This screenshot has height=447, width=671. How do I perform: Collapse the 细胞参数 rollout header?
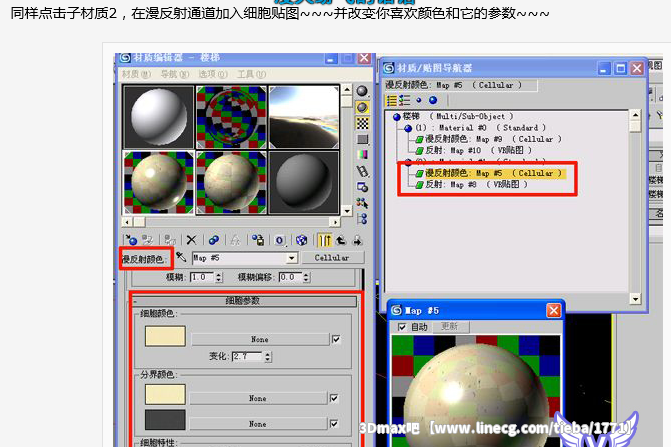coord(243,301)
